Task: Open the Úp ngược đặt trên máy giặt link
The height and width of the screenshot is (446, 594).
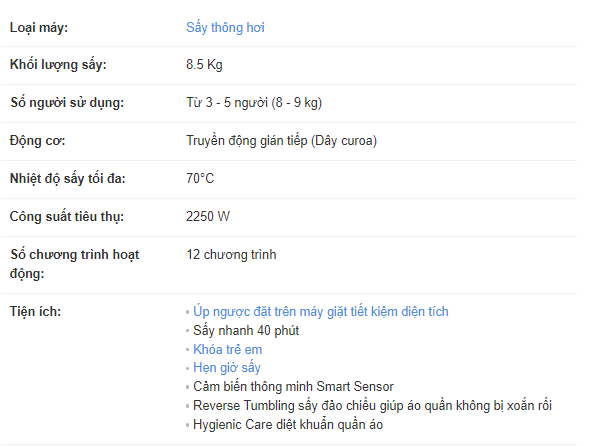Action: click(320, 311)
